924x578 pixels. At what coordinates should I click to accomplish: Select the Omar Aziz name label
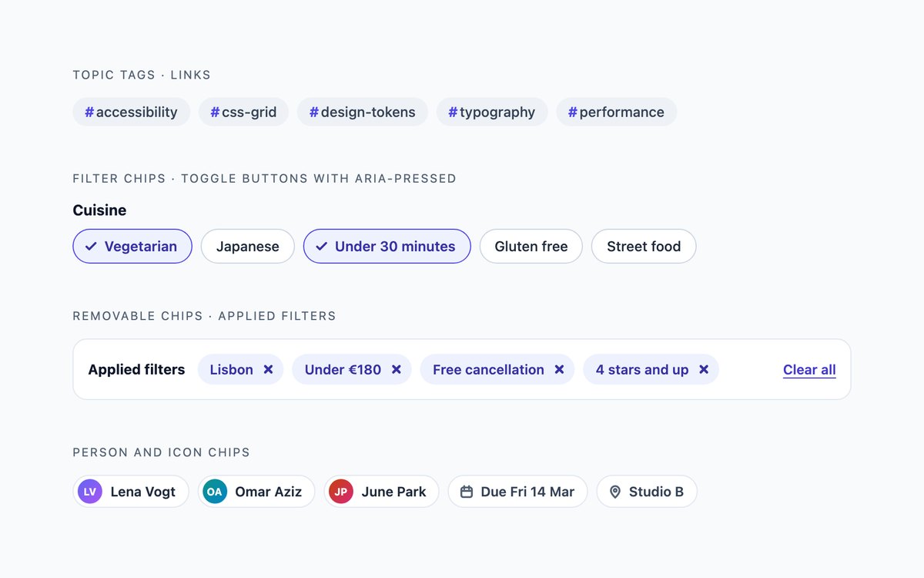(x=269, y=492)
